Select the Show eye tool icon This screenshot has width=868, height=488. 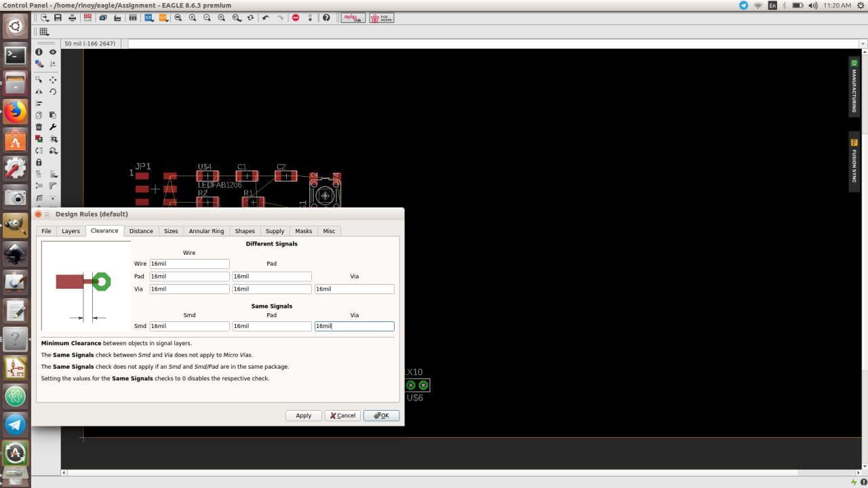click(53, 52)
